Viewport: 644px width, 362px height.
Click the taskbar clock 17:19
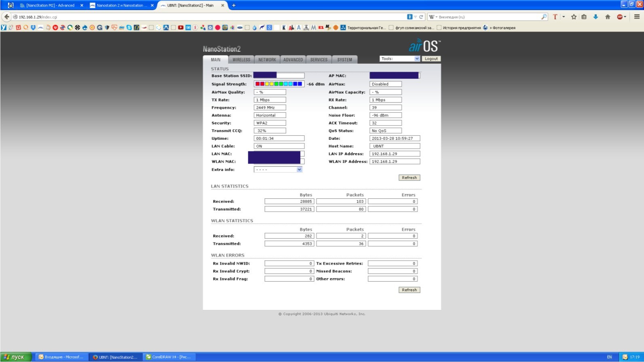coord(635,357)
